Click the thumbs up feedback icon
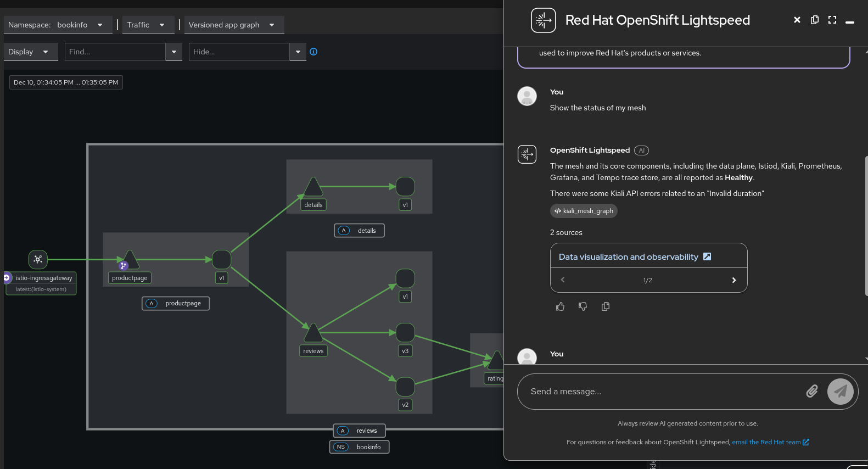This screenshot has height=469, width=868. (x=560, y=306)
